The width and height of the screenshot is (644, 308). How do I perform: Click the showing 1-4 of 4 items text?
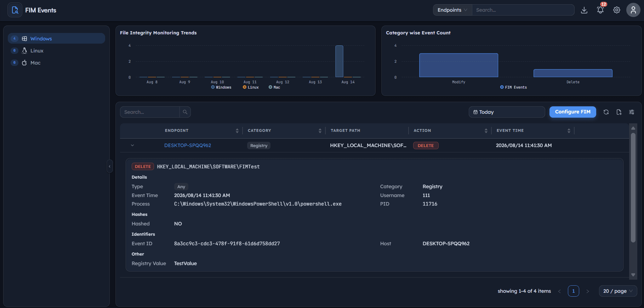[524, 291]
